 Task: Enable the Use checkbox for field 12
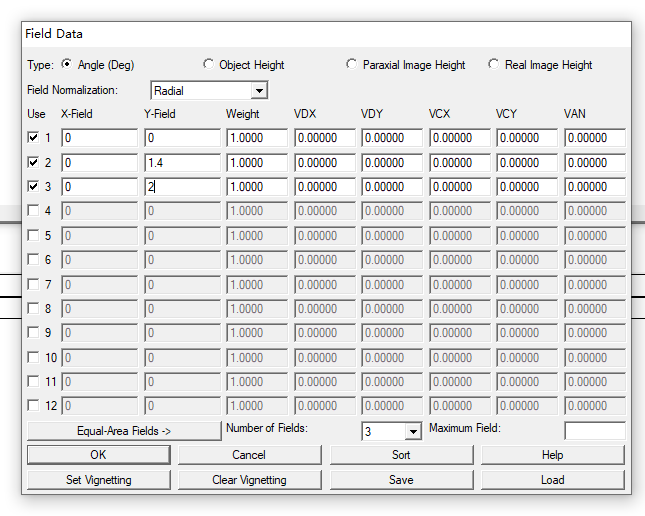tap(33, 405)
